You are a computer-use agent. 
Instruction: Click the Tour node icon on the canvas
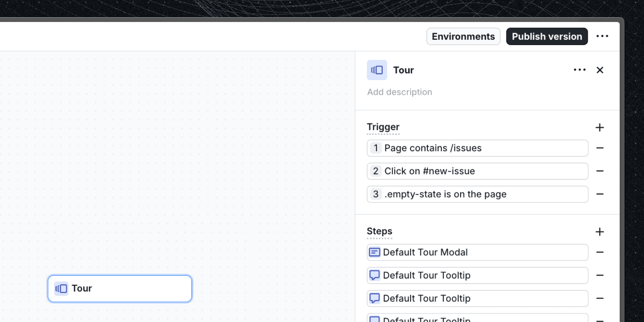pos(61,288)
